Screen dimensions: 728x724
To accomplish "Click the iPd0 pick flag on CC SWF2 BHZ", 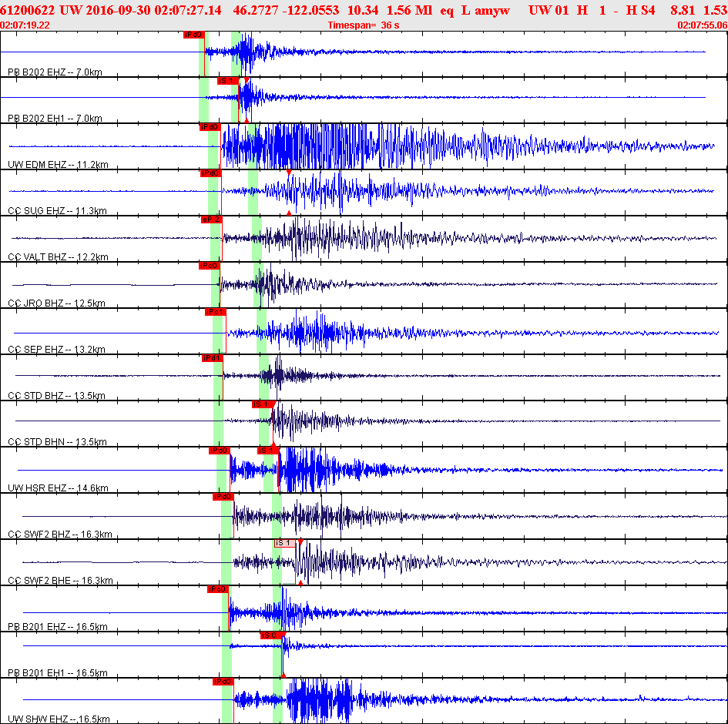I will click(x=223, y=497).
